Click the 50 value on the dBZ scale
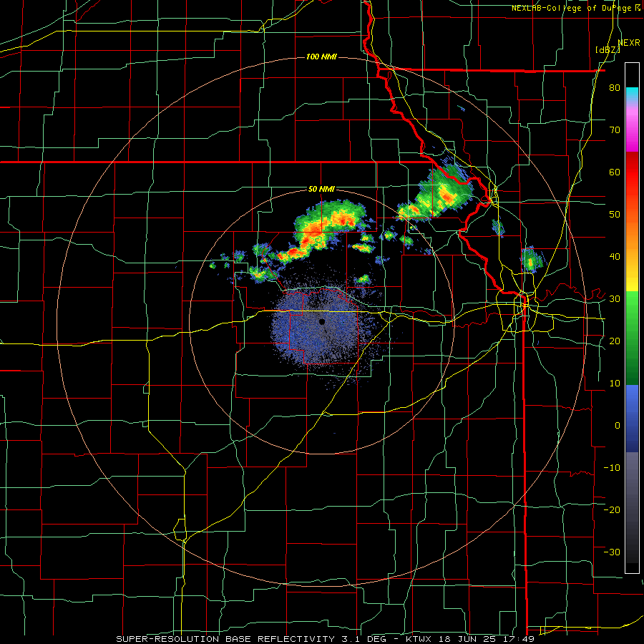This screenshot has height=644, width=644. pyautogui.click(x=615, y=215)
